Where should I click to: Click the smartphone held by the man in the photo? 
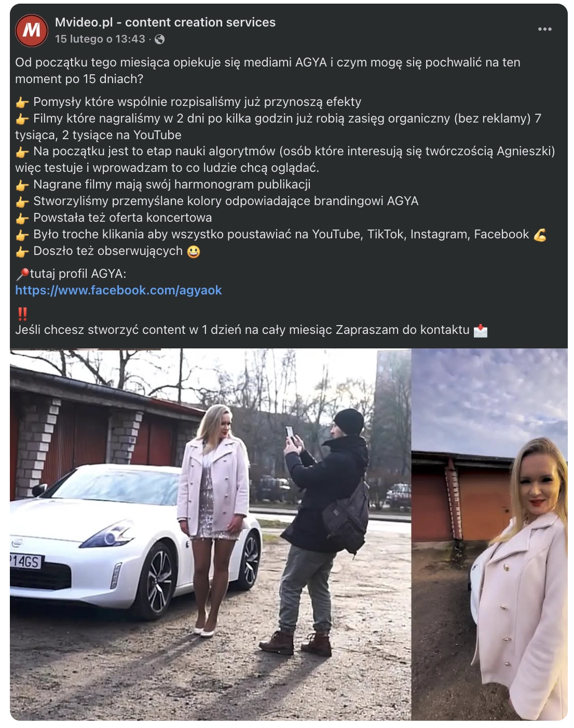click(x=290, y=432)
